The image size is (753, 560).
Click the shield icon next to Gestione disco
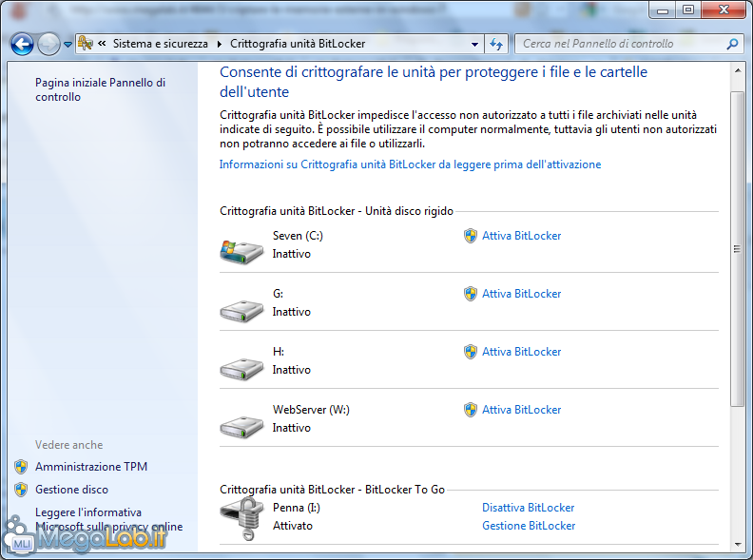pyautogui.click(x=21, y=490)
